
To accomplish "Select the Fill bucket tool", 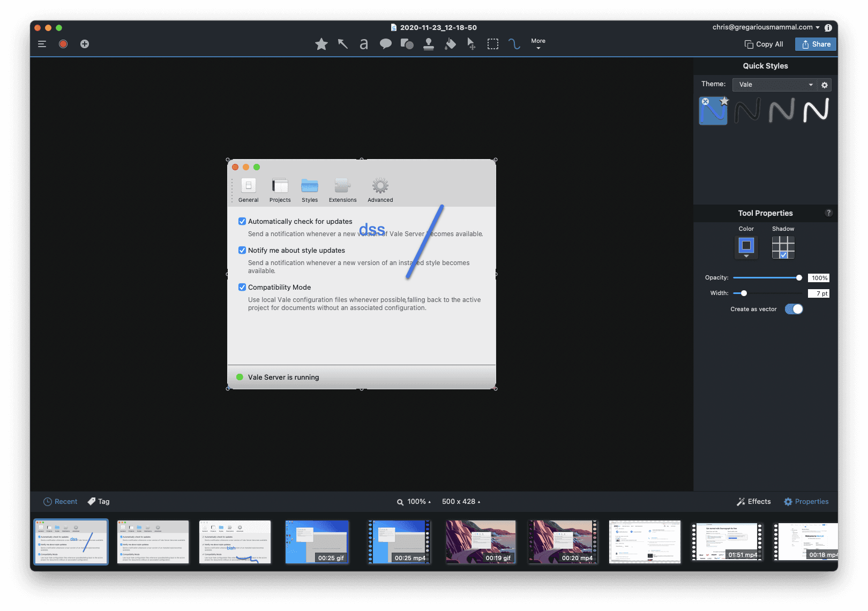I will pyautogui.click(x=450, y=44).
